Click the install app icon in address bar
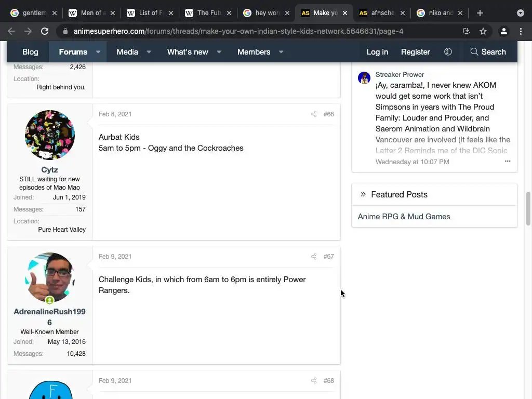The width and height of the screenshot is (532, 399). [467, 31]
